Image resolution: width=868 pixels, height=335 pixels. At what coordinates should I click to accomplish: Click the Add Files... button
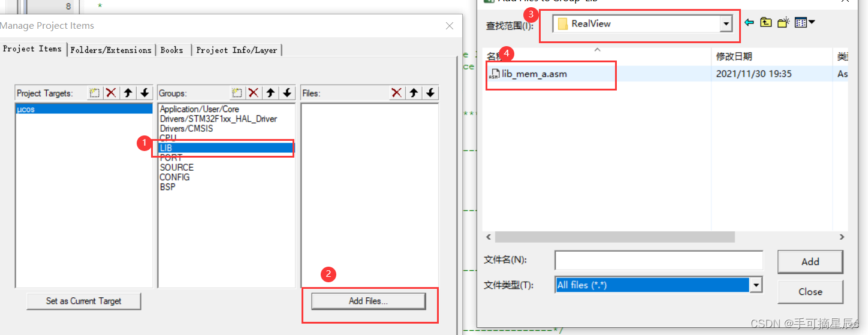369,301
